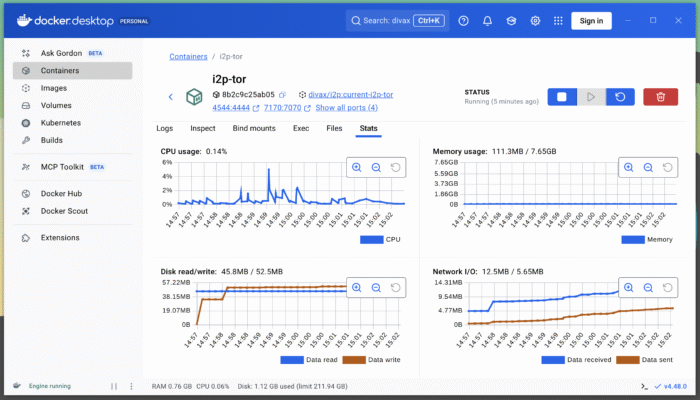Open the notifications bell
The width and height of the screenshot is (700, 400).
coord(487,21)
